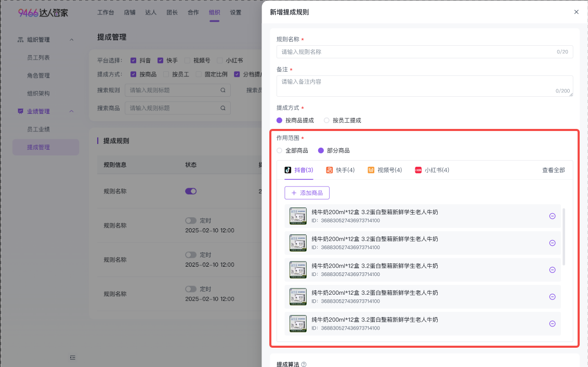Click the 搜索商品 input field
588x367 pixels.
pyautogui.click(x=178, y=108)
